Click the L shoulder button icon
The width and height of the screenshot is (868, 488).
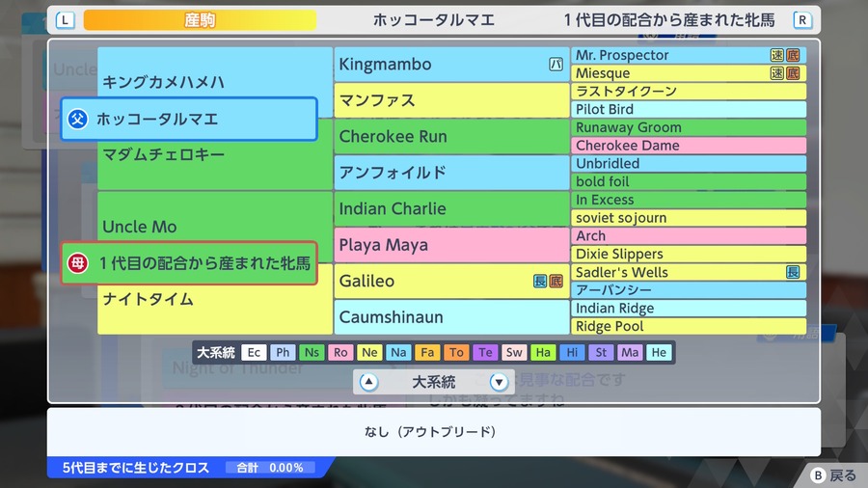66,20
